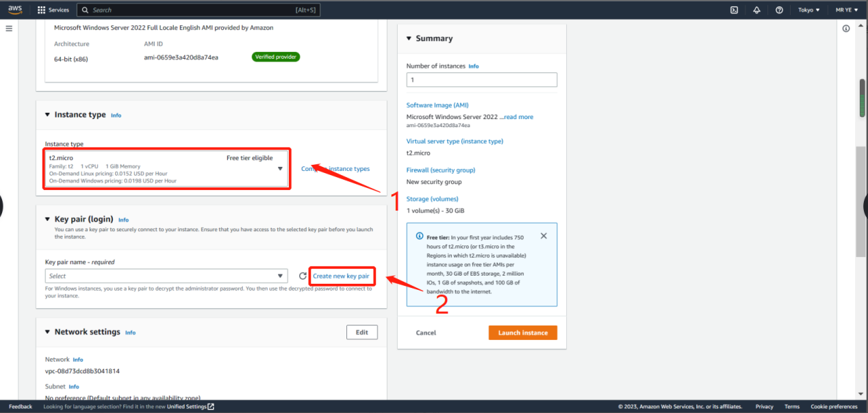The height and width of the screenshot is (413, 868).
Task: Collapse the Network settings section
Action: coord(47,332)
